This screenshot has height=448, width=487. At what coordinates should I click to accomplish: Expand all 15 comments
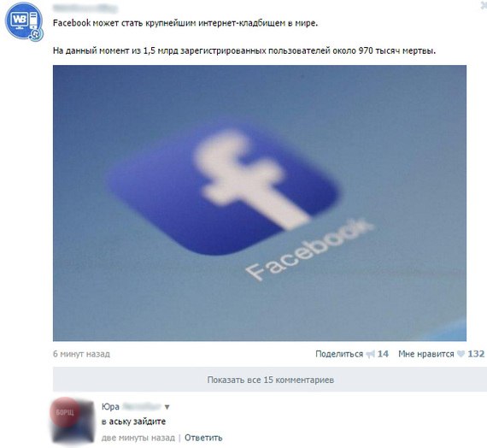click(270, 380)
